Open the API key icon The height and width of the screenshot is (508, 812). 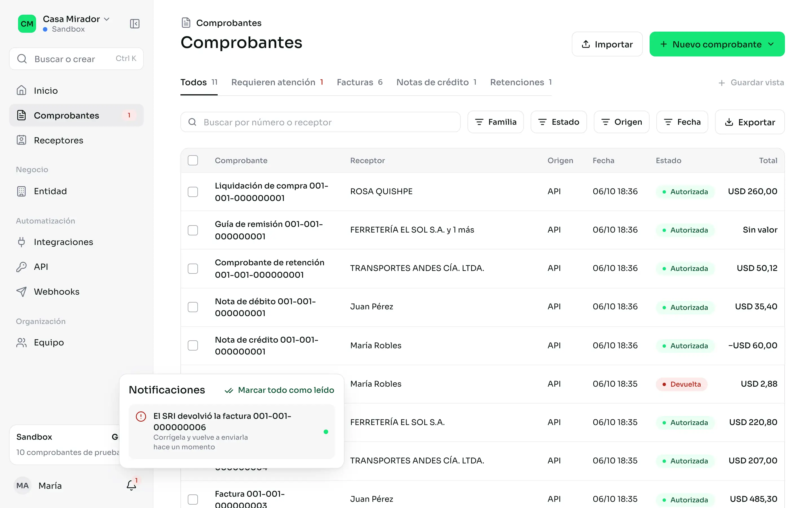(21, 267)
